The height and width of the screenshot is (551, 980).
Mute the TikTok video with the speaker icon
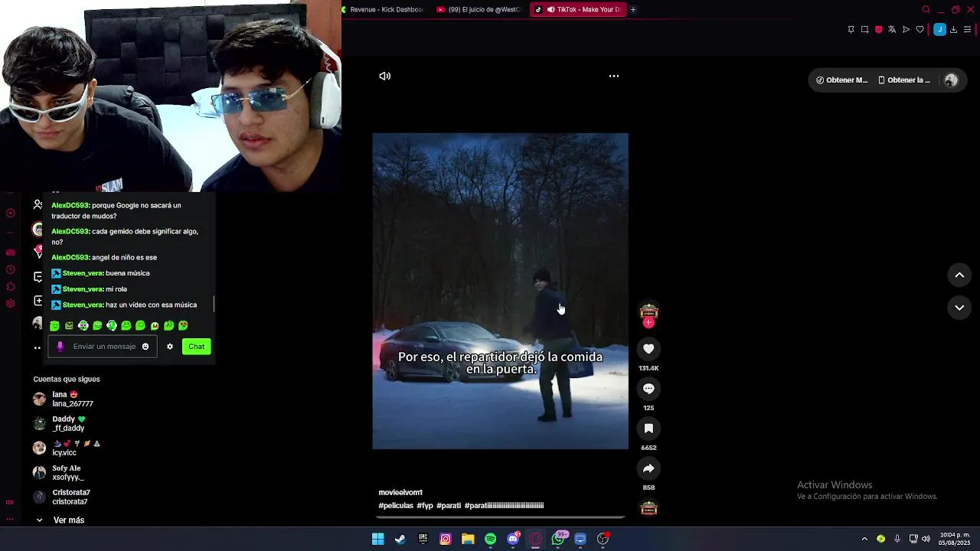[385, 76]
